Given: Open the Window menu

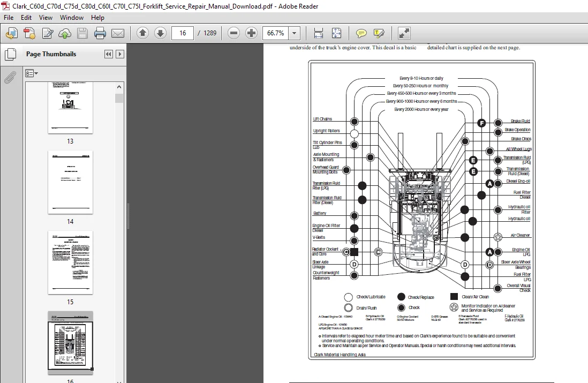Looking at the screenshot, I should pos(72,18).
